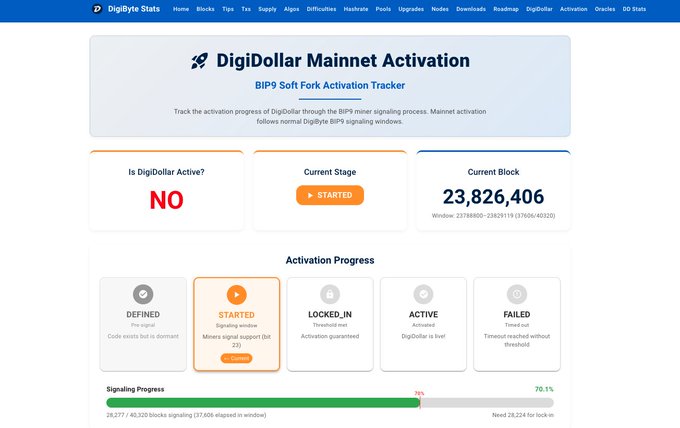Open the Roadmap page
The height and width of the screenshot is (428, 680).
pos(506,9)
